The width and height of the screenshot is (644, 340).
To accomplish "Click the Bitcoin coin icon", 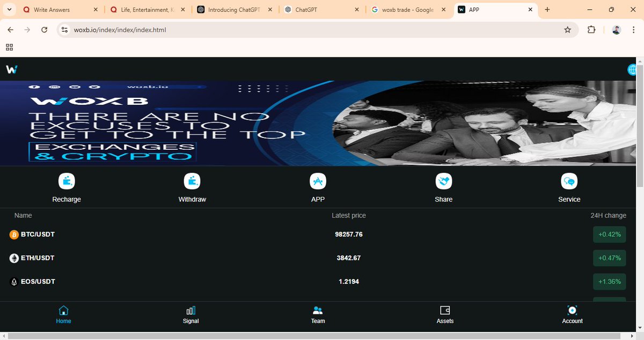I will click(x=14, y=235).
